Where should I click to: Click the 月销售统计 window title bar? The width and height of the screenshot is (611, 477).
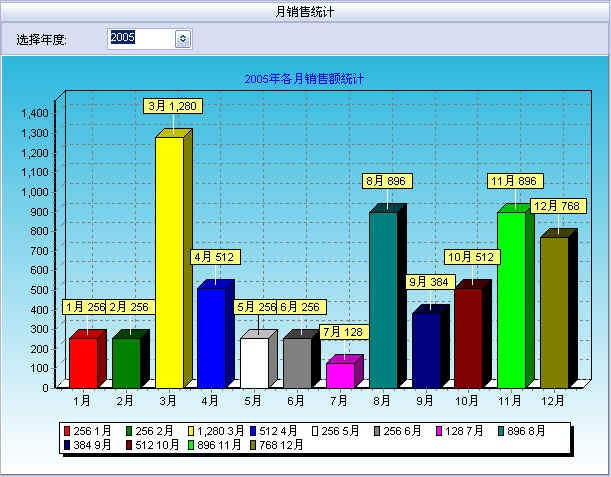(305, 11)
